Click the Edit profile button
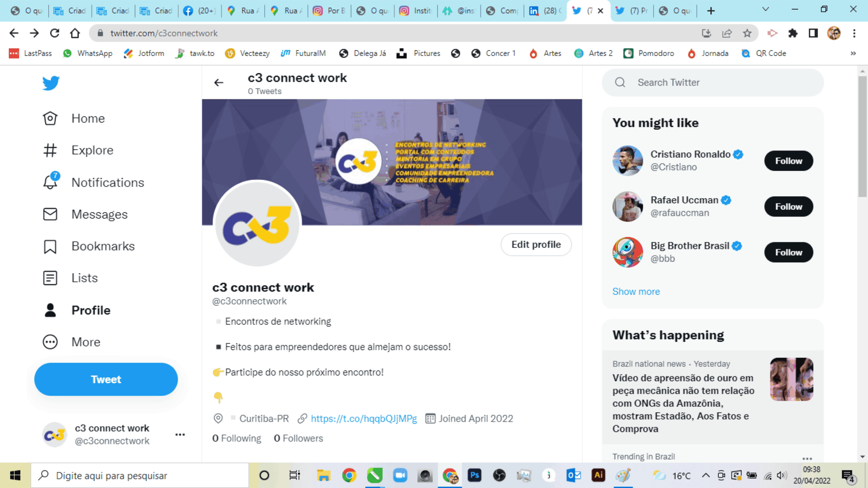The height and width of the screenshot is (488, 868). point(536,245)
